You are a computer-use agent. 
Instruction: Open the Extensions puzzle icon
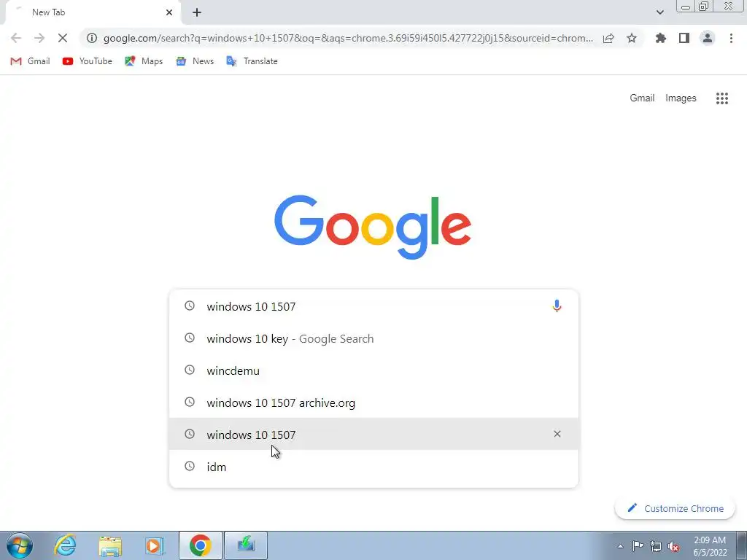(660, 38)
